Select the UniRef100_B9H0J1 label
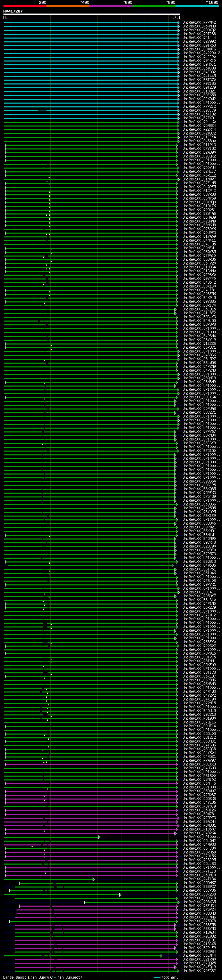222x980 pixels. click(x=199, y=65)
